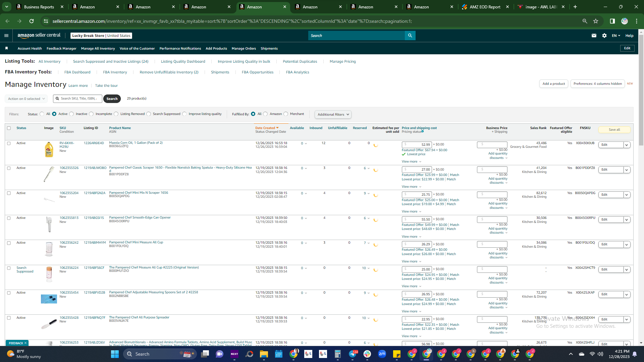Click the Amazon Seller Central logo

tap(39, 36)
